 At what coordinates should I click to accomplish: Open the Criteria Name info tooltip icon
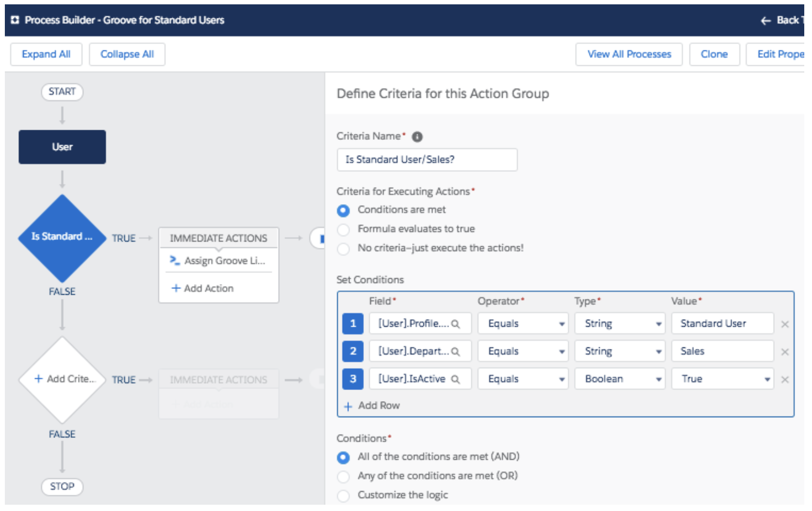pos(417,137)
